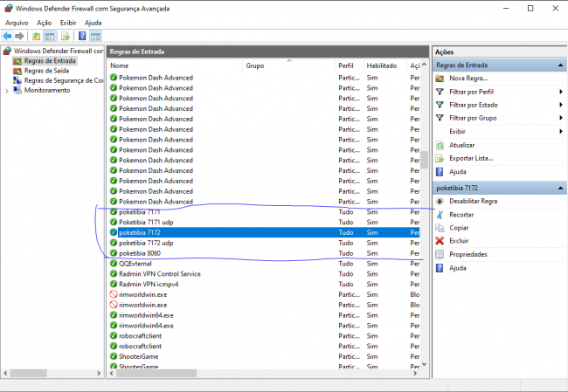This screenshot has height=392, width=568.
Task: Click the rules list scroll down arrow
Action: coord(424,364)
